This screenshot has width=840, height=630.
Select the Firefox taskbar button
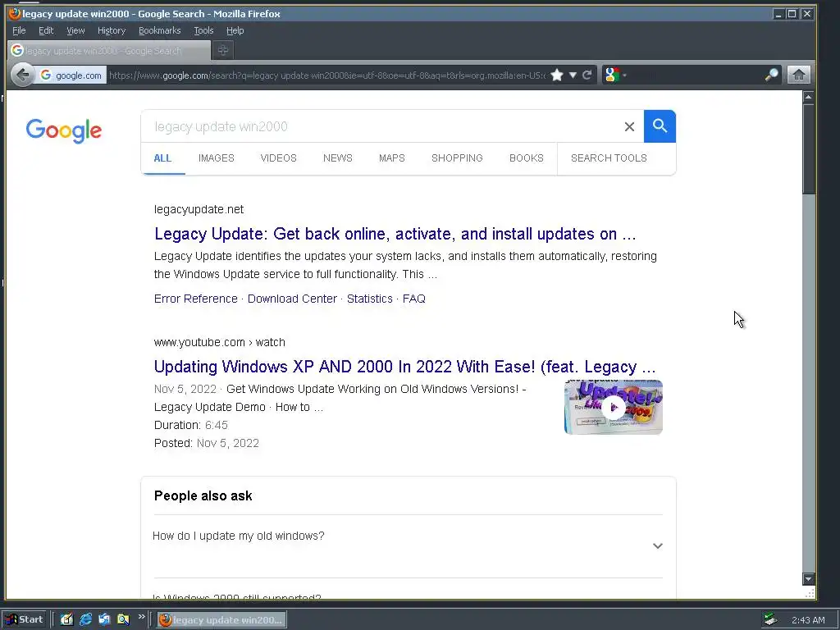221,620
